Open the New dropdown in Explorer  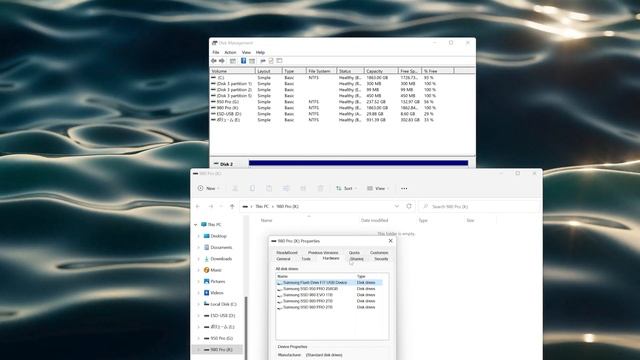(x=209, y=189)
